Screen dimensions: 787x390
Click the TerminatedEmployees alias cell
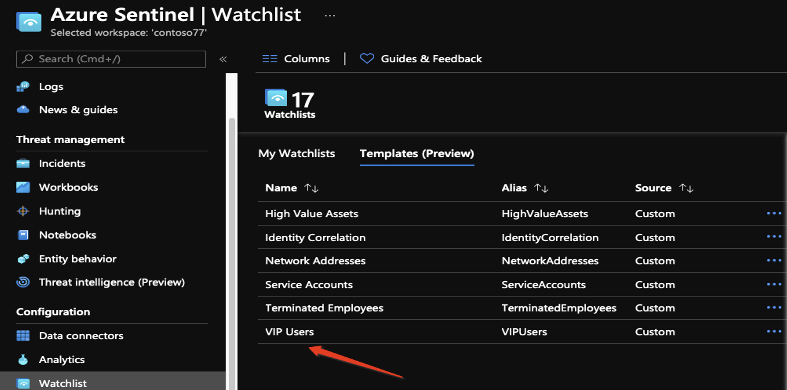[559, 308]
